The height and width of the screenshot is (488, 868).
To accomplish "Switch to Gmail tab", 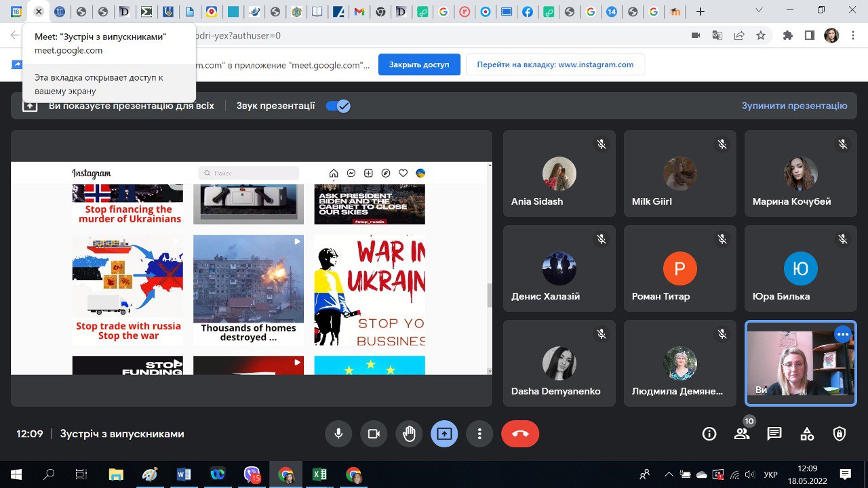I will (359, 12).
